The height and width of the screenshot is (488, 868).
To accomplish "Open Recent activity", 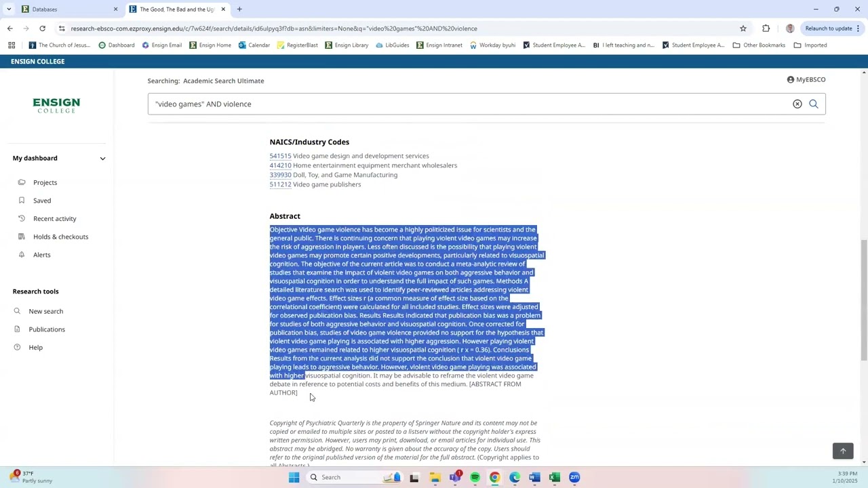I will [54, 218].
